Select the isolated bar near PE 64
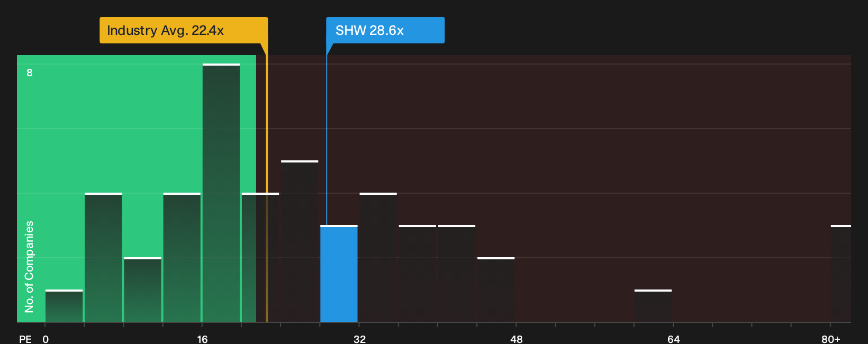 (653, 306)
